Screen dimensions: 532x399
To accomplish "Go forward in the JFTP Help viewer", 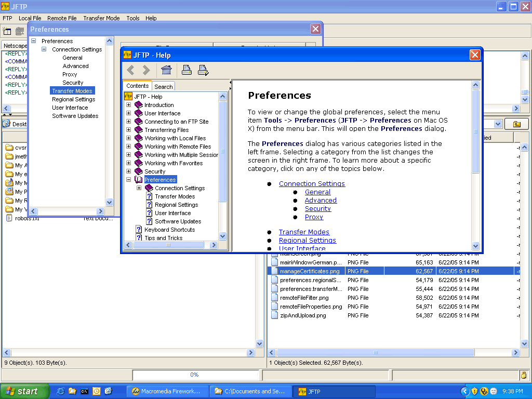I will click(x=146, y=70).
